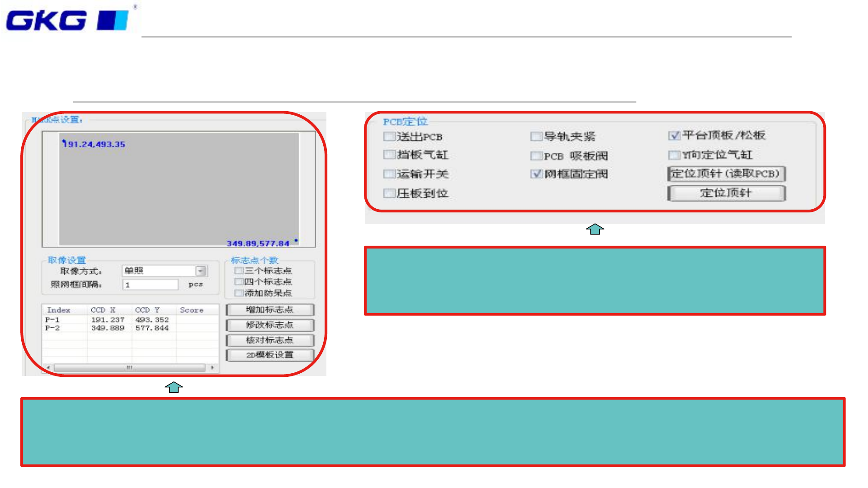Click the 核对标志点 button
Screen dimensions: 868x488
pyautogui.click(x=270, y=340)
